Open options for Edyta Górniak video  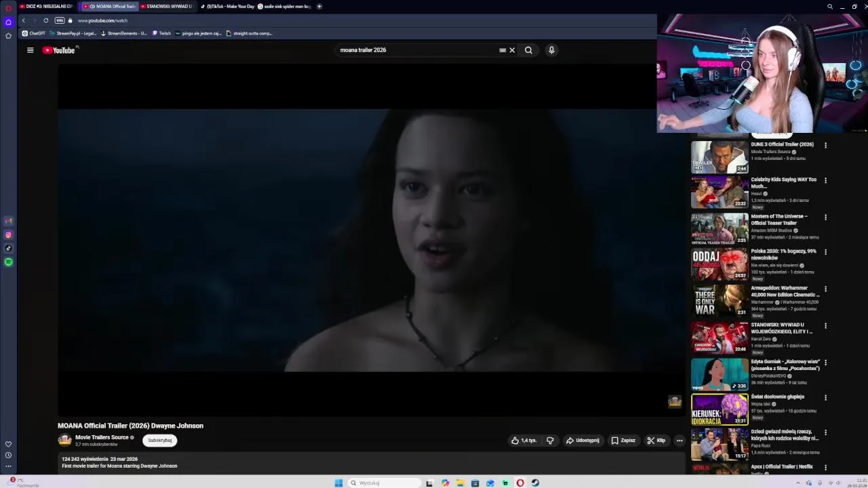coord(825,363)
